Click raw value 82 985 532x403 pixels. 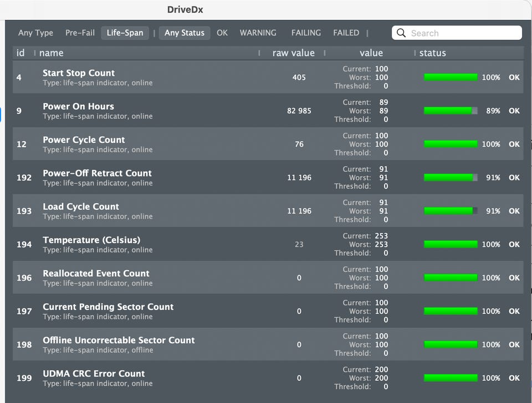click(299, 111)
